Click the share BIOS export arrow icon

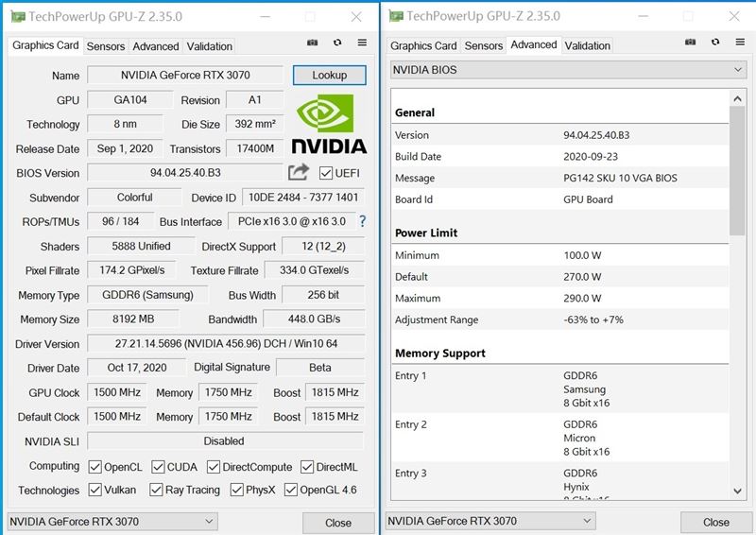299,172
